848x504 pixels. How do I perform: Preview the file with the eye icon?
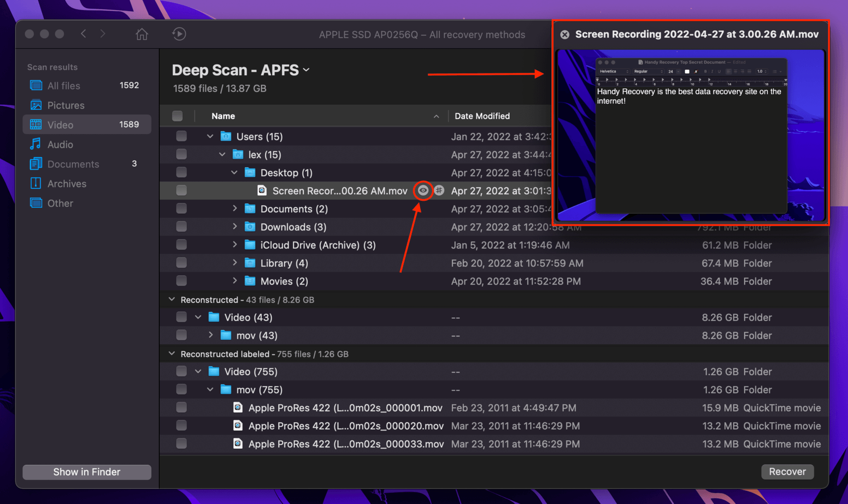[x=423, y=191]
